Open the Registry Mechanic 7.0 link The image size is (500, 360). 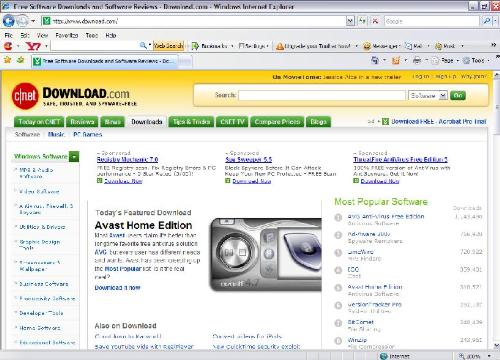click(x=127, y=159)
